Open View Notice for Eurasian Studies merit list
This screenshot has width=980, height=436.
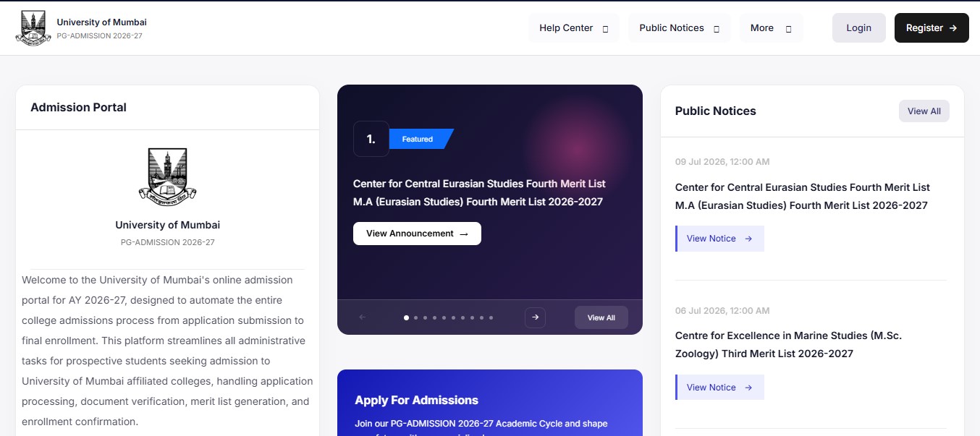[719, 239]
